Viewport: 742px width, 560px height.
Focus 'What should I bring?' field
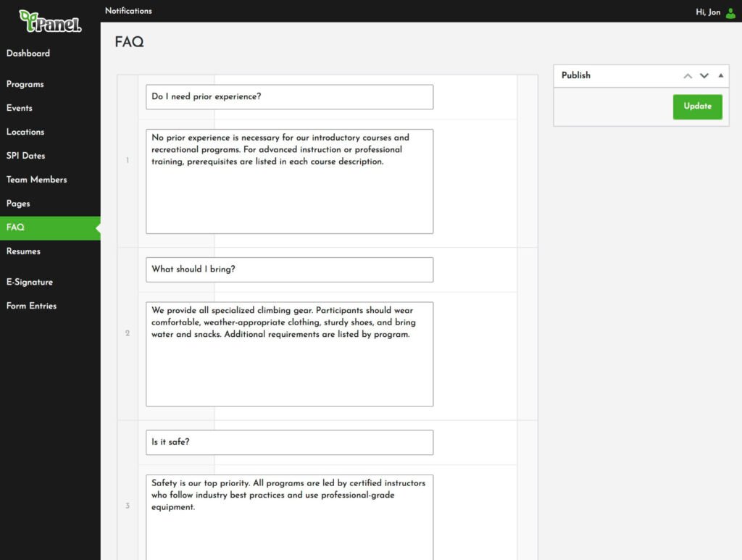[x=290, y=269]
